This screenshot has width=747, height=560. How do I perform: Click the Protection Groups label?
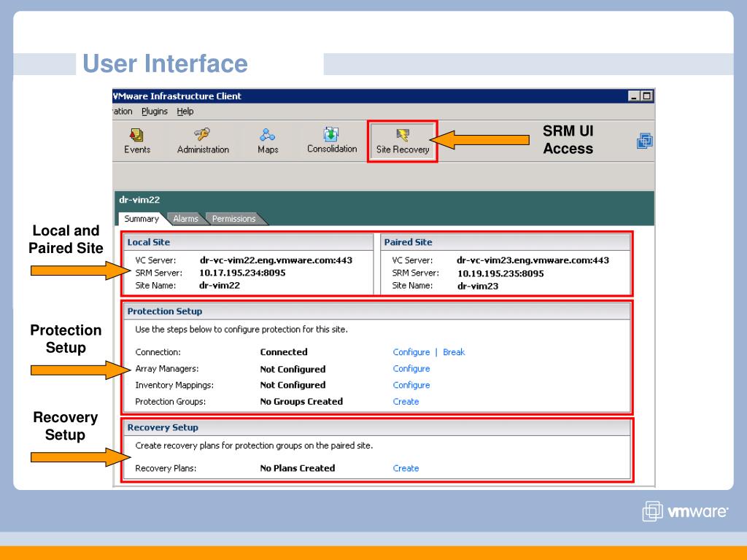(170, 402)
